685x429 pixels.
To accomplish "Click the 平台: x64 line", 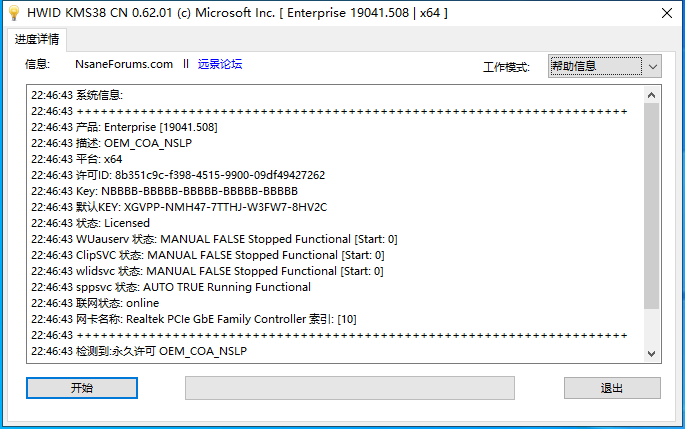I will pyautogui.click(x=76, y=159).
